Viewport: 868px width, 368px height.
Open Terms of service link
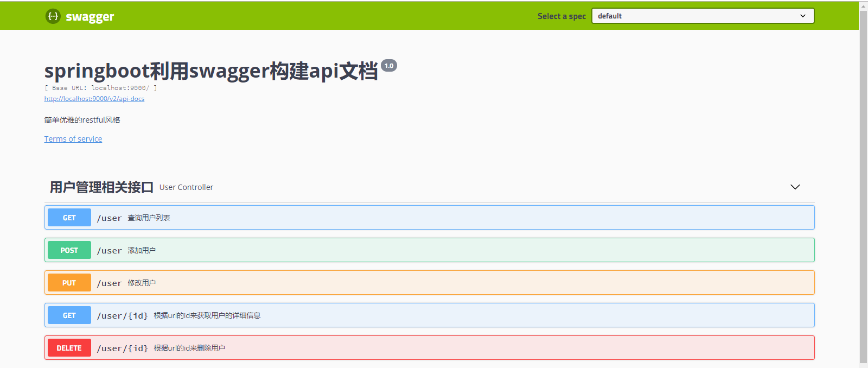coord(73,139)
